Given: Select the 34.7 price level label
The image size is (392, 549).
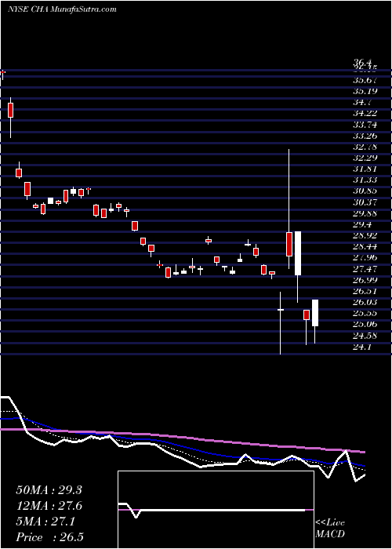Looking at the screenshot, I should 362,103.
